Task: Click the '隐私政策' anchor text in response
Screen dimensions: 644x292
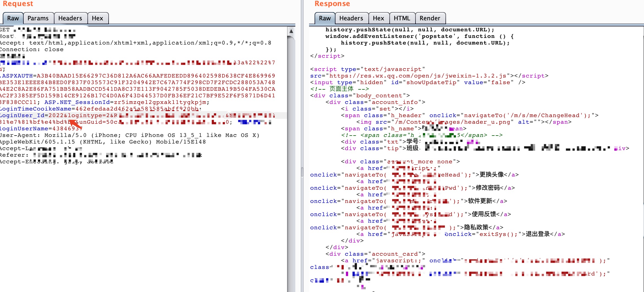Action: click(x=476, y=227)
